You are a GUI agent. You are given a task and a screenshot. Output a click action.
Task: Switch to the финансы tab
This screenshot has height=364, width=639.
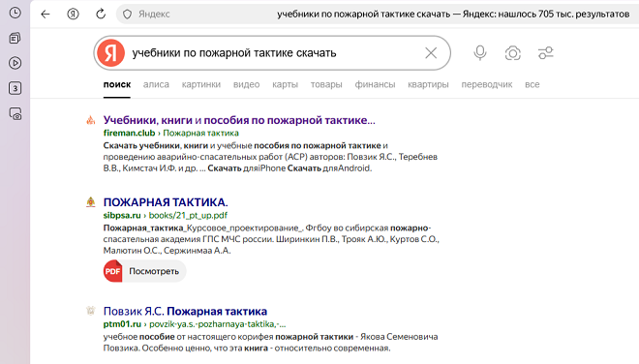(375, 84)
